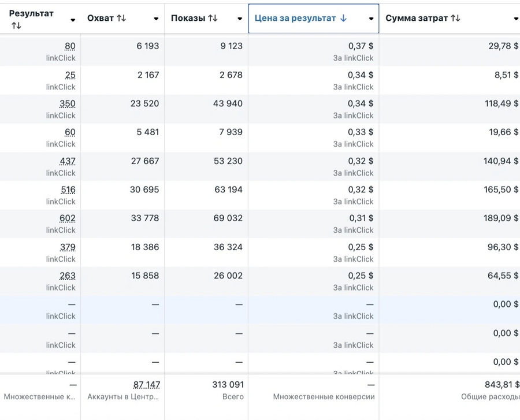Select amount spent 165,50 $
Screen dimensions: 520x420
point(501,189)
